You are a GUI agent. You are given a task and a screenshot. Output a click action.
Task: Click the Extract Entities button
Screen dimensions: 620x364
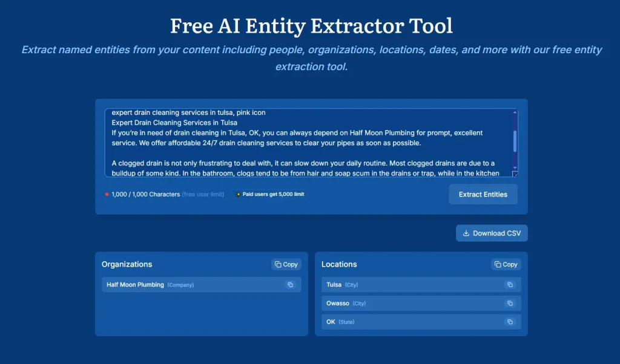(483, 195)
